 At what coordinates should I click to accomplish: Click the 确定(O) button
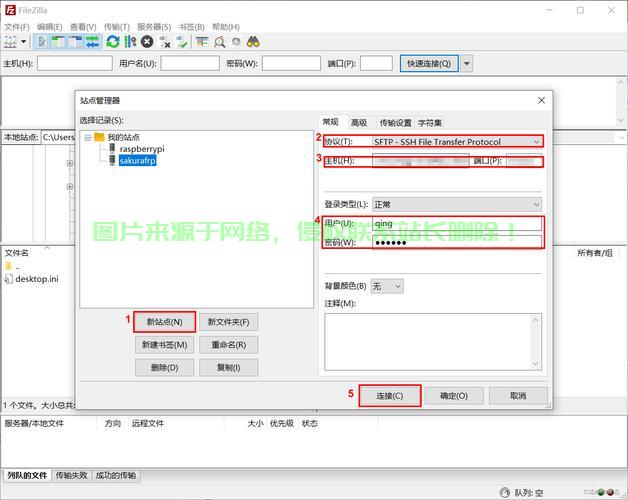pos(454,396)
